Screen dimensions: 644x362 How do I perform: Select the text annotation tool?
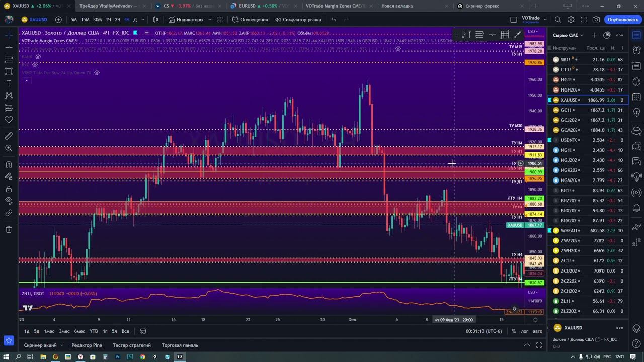coord(9,83)
